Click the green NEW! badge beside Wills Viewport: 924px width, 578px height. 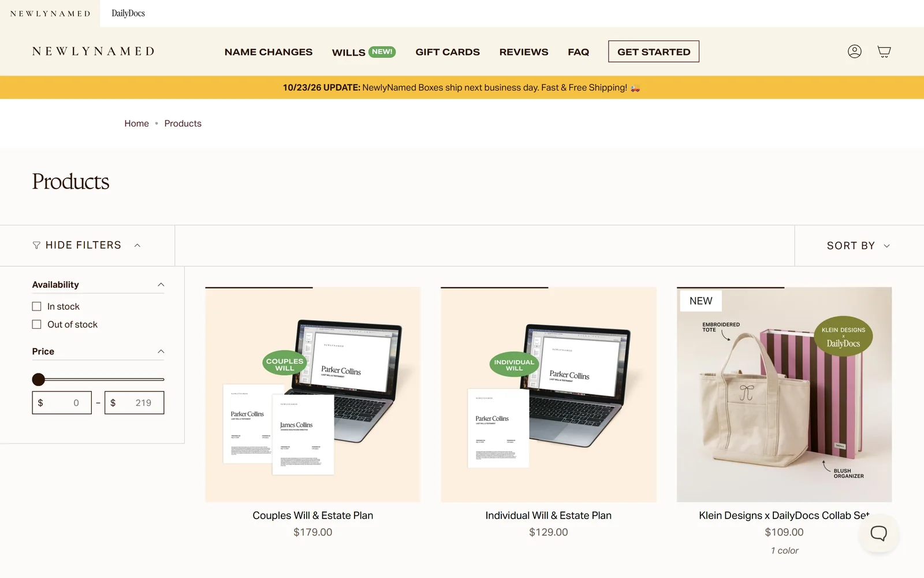382,51
